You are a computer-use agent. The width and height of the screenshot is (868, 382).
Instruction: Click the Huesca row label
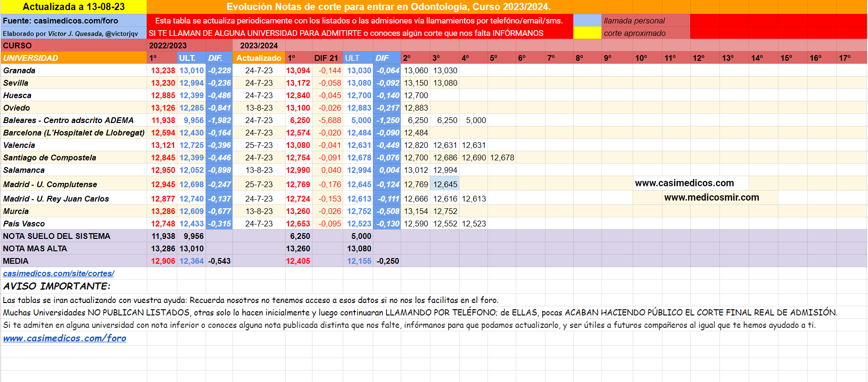coord(74,95)
